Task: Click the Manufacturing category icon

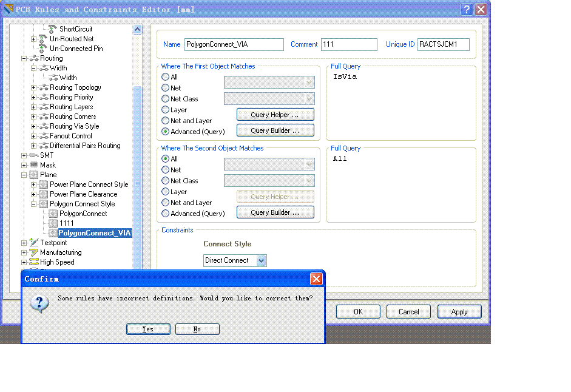Action: pos(34,252)
